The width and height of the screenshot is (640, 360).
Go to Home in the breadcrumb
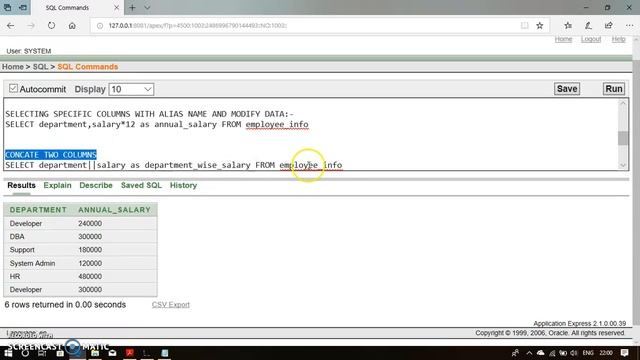[13, 67]
